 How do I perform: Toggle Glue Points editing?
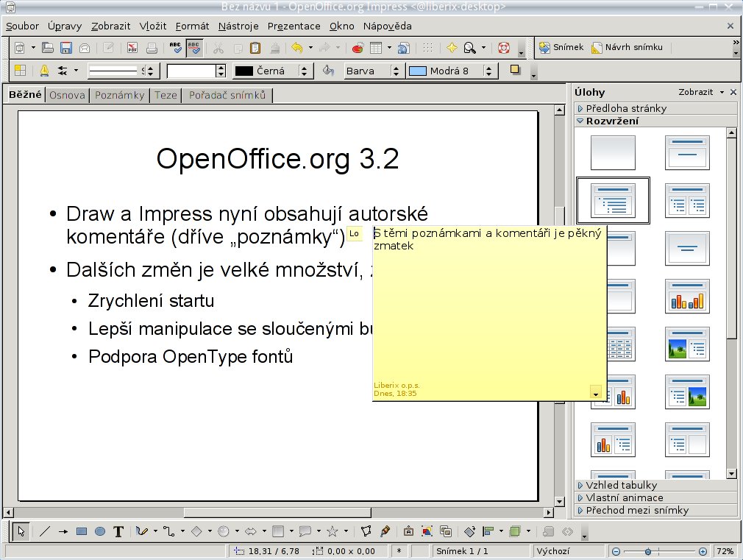[385, 531]
